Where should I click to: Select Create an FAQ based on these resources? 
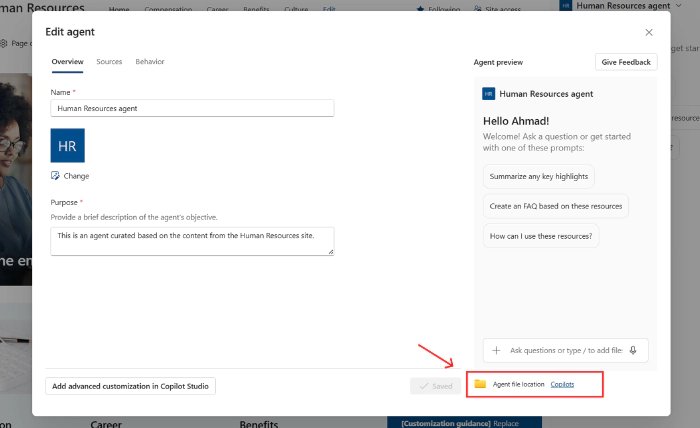(556, 206)
